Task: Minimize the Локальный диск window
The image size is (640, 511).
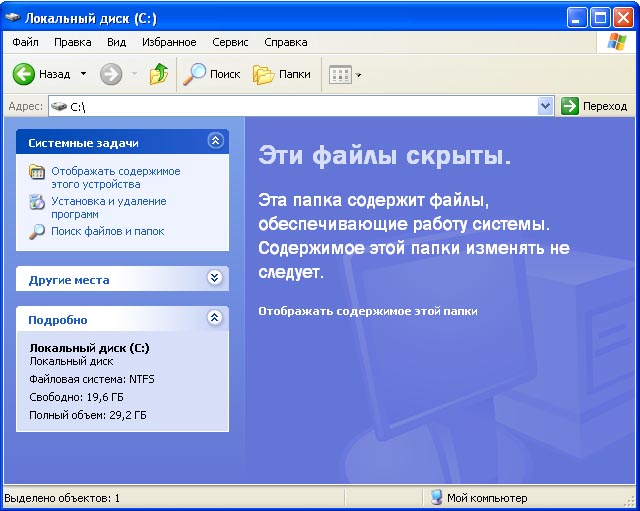Action: pyautogui.click(x=577, y=18)
